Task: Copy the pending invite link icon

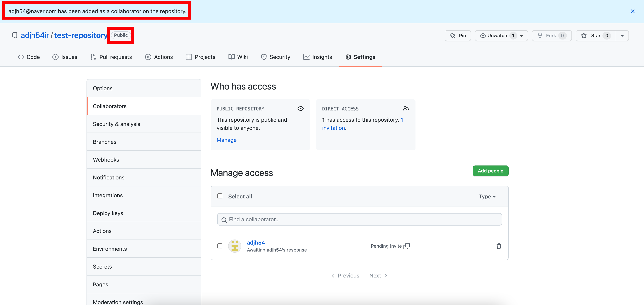Action: coord(407,246)
